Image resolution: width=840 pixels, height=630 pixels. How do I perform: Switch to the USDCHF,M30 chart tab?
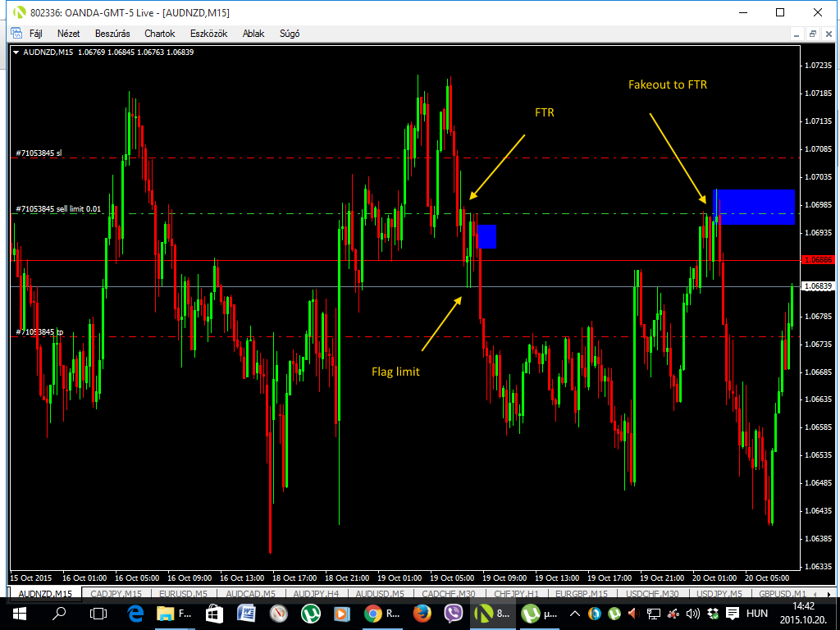653,593
